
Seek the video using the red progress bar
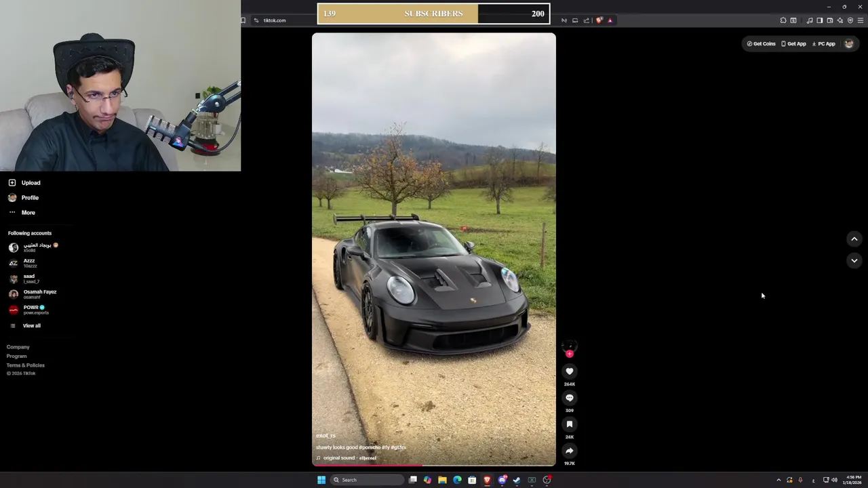(434, 465)
